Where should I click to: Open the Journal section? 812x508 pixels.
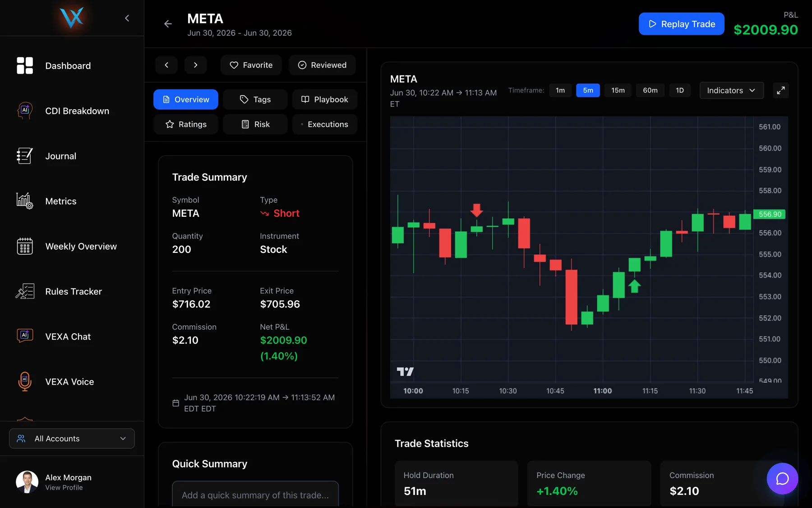click(60, 156)
